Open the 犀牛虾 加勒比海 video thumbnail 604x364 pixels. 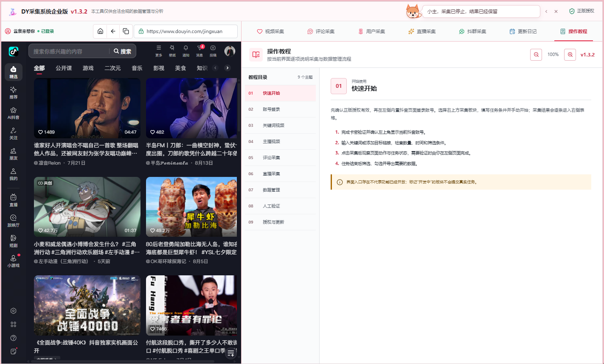[191, 207]
